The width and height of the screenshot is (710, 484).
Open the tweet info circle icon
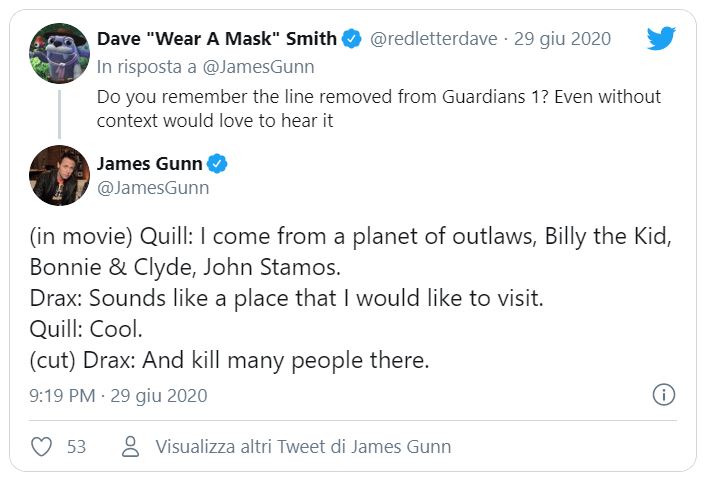(x=663, y=395)
